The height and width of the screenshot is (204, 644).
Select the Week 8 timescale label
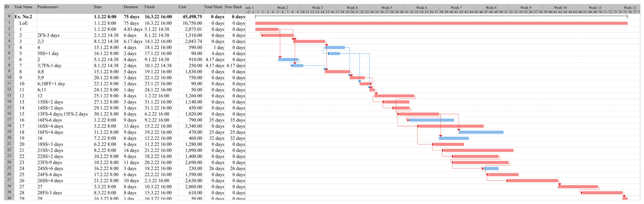[491, 8]
